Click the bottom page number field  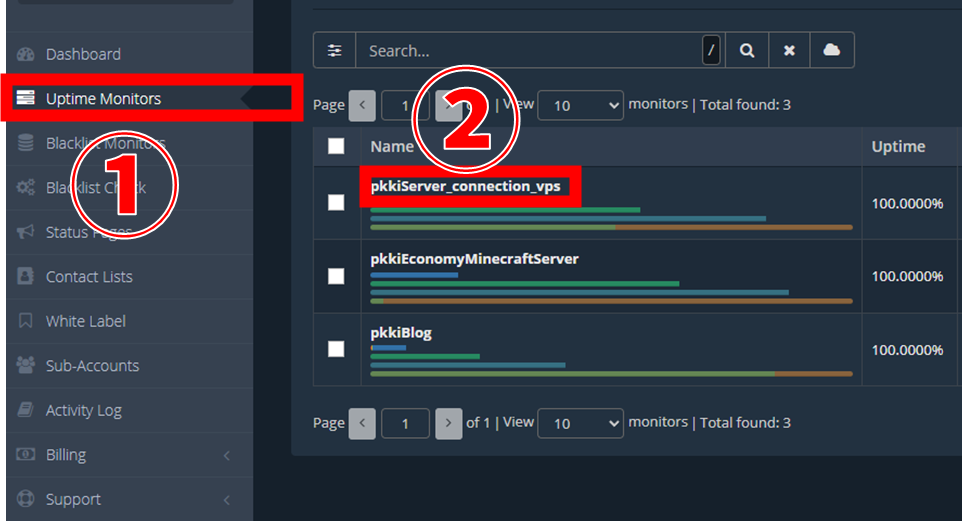(405, 423)
